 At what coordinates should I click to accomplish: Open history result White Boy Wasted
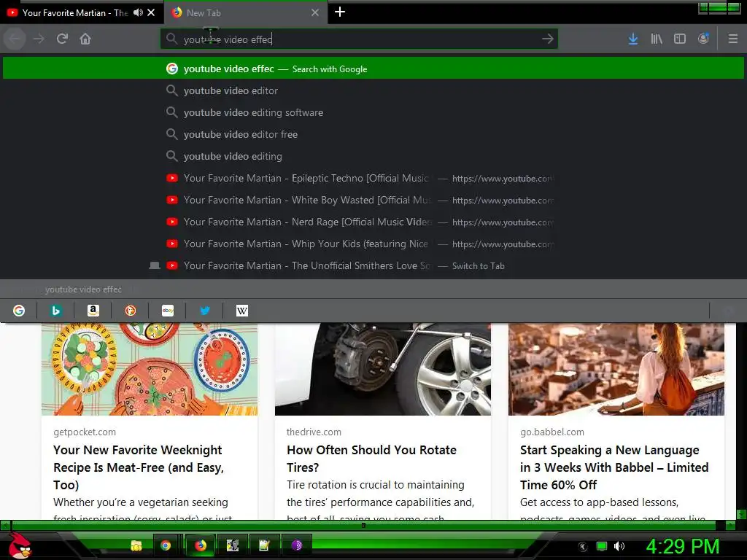coord(373,200)
